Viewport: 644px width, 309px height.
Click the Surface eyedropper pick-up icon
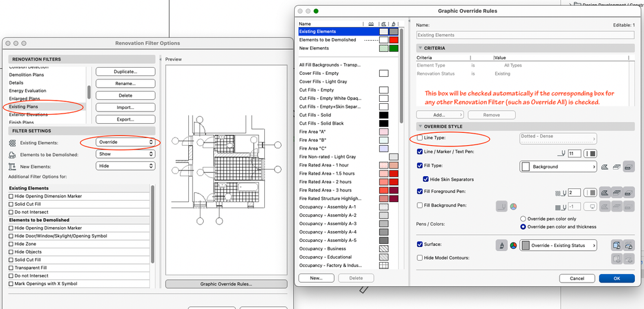pyautogui.click(x=502, y=245)
